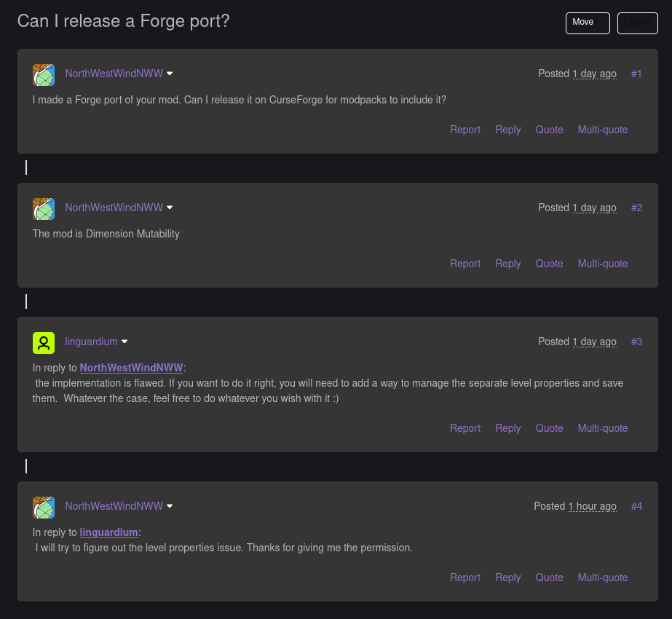Open the #3 post permalink
The height and width of the screenshot is (619, 672).
click(x=636, y=342)
